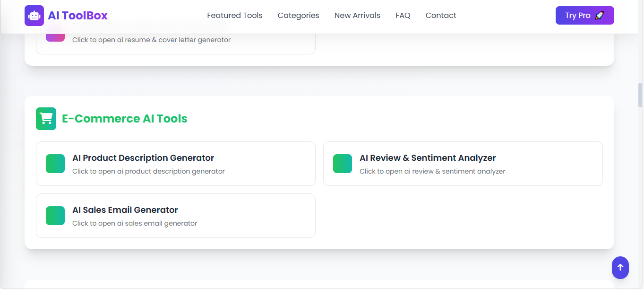Click 'Click to open ai review & sentiment analyzer' text
The image size is (644, 289).
(x=432, y=171)
